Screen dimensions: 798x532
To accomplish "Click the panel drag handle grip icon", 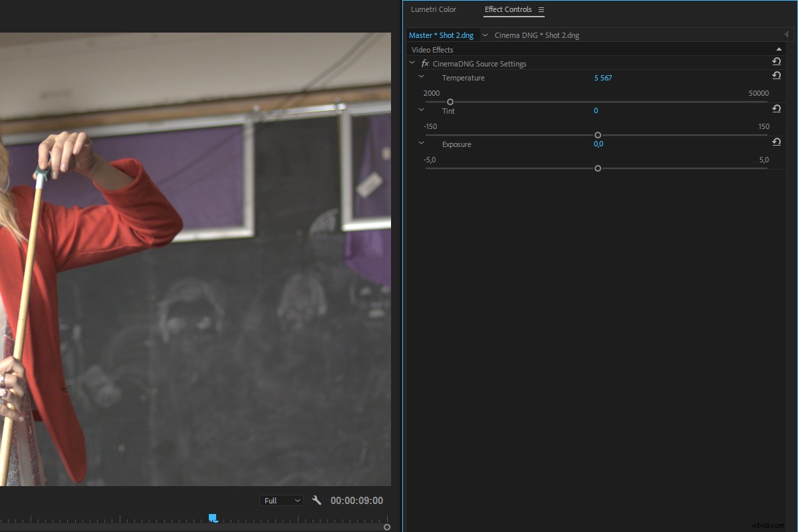I will coord(787,35).
